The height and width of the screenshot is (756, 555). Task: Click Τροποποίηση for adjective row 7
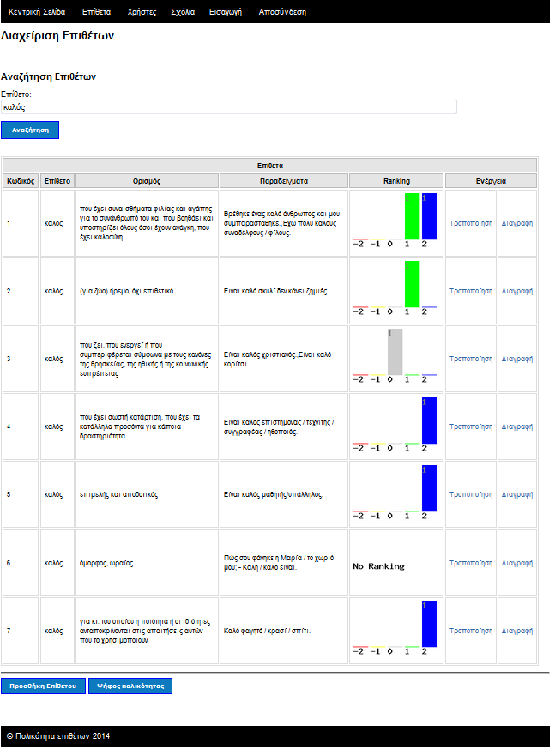click(471, 631)
